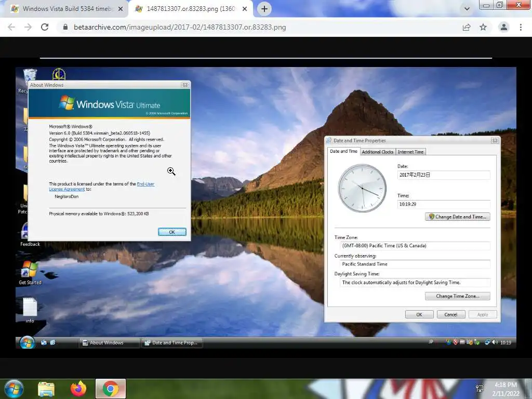Click the Change Time Zone button
Viewport: 532px width, 399px height.
click(x=457, y=296)
